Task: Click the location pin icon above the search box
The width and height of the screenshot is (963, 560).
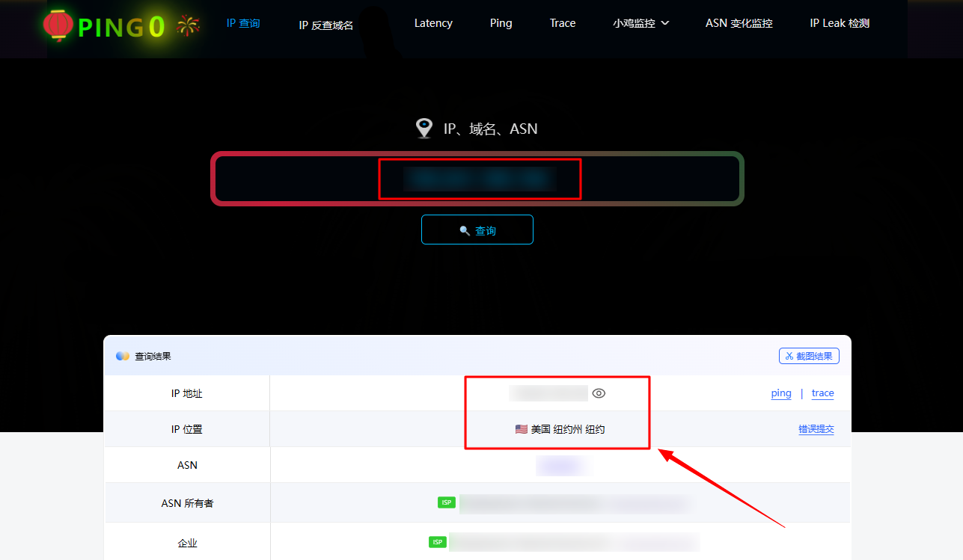Action: 424,128
